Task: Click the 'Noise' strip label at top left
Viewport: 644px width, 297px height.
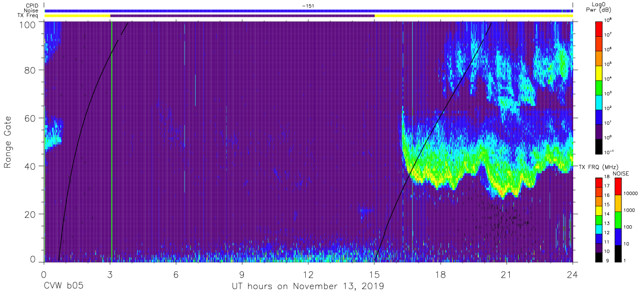Action: [32, 10]
